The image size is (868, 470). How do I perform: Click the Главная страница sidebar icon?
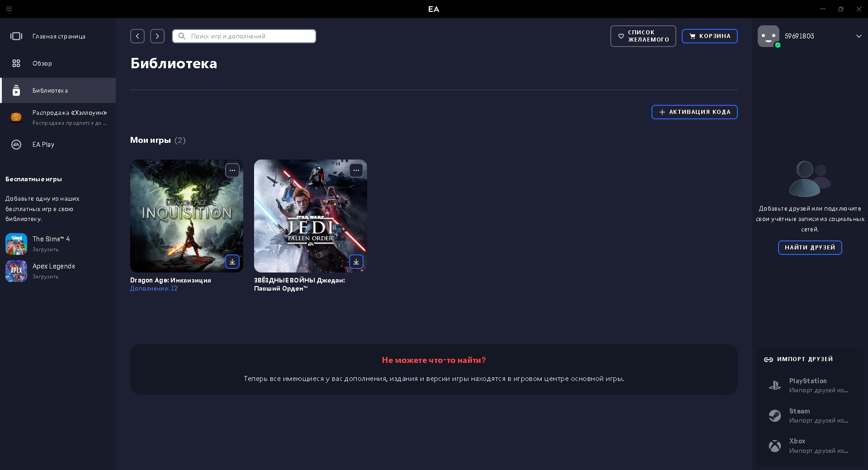click(16, 36)
